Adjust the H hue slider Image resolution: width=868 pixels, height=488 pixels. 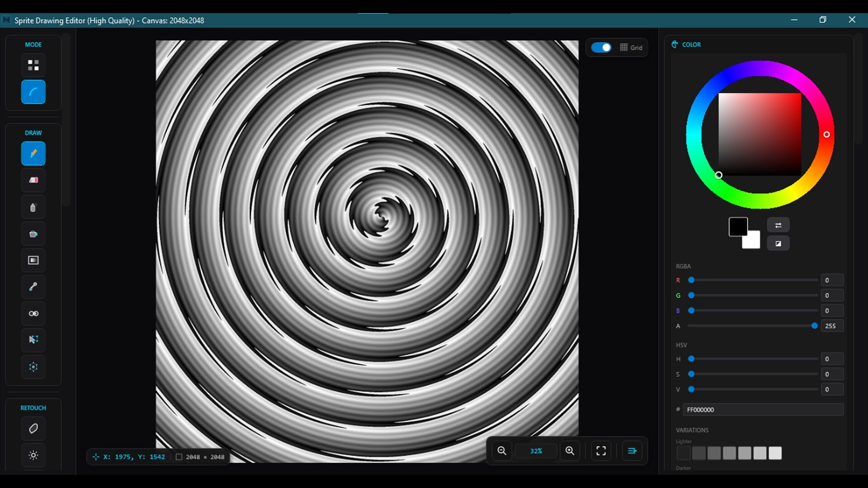753,359
